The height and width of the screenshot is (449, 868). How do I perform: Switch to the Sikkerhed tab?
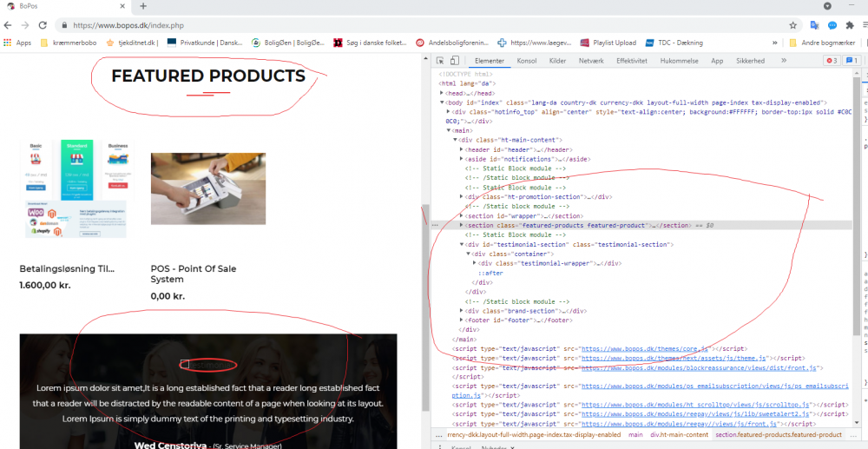coord(751,61)
